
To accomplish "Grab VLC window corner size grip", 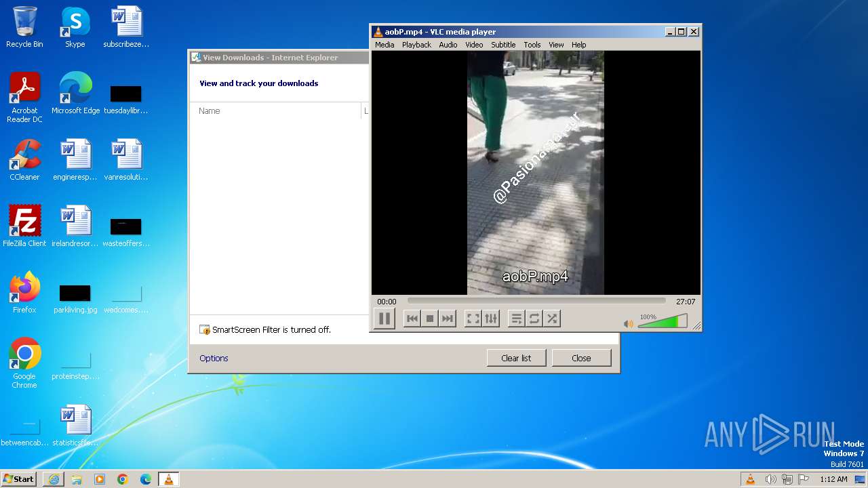I will click(x=696, y=326).
